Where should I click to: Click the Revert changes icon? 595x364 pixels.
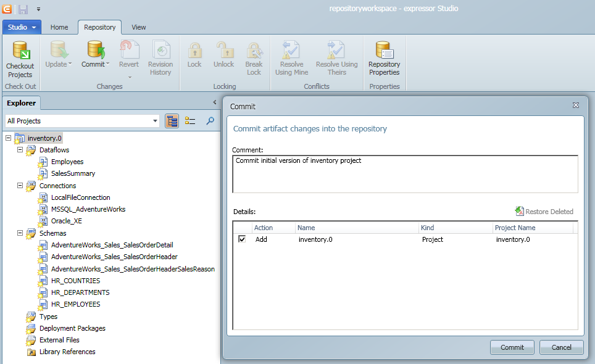click(x=129, y=49)
